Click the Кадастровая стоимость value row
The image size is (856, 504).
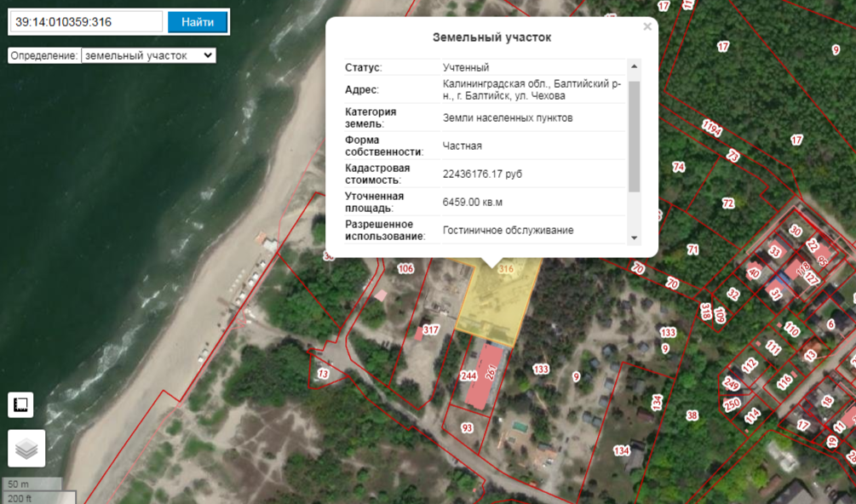(x=482, y=174)
